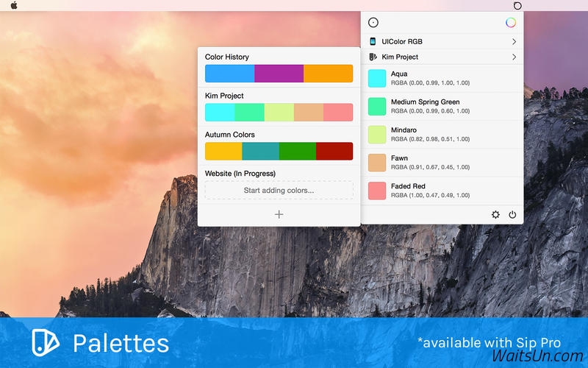Image resolution: width=588 pixels, height=368 pixels.
Task: Pick the Mindaro color swatch
Action: [377, 135]
